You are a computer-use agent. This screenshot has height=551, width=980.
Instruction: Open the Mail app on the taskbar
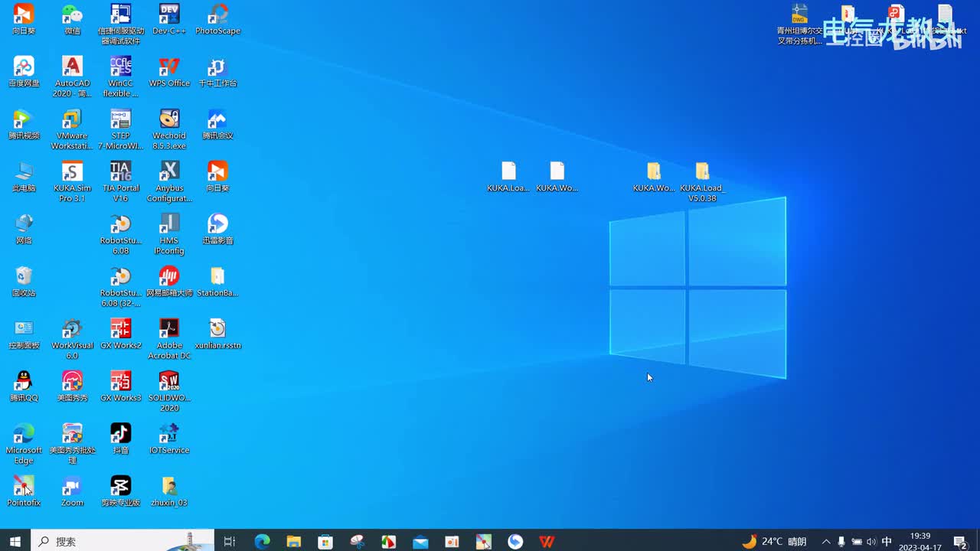pyautogui.click(x=420, y=541)
